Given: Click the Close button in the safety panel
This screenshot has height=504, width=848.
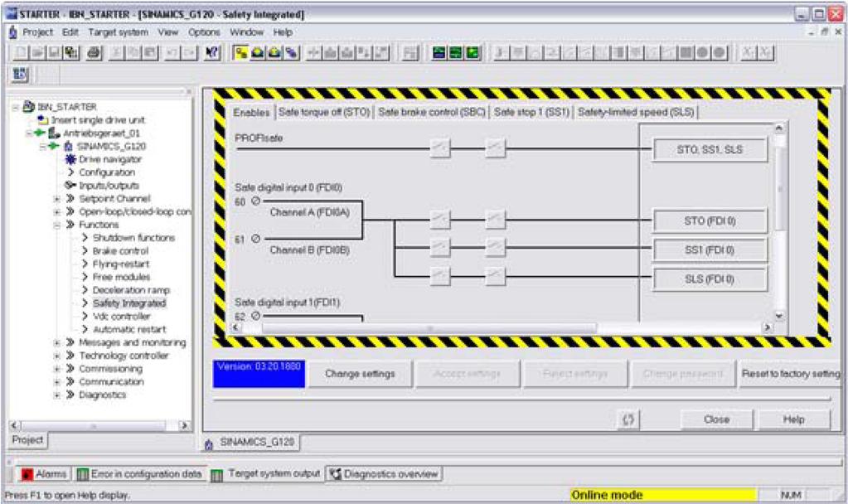Looking at the screenshot, I should 716,419.
